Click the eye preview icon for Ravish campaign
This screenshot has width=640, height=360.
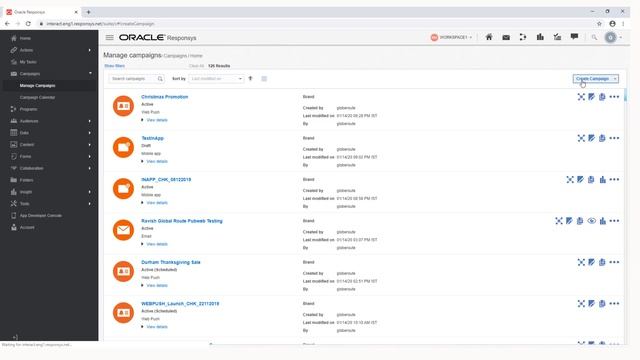pos(591,221)
